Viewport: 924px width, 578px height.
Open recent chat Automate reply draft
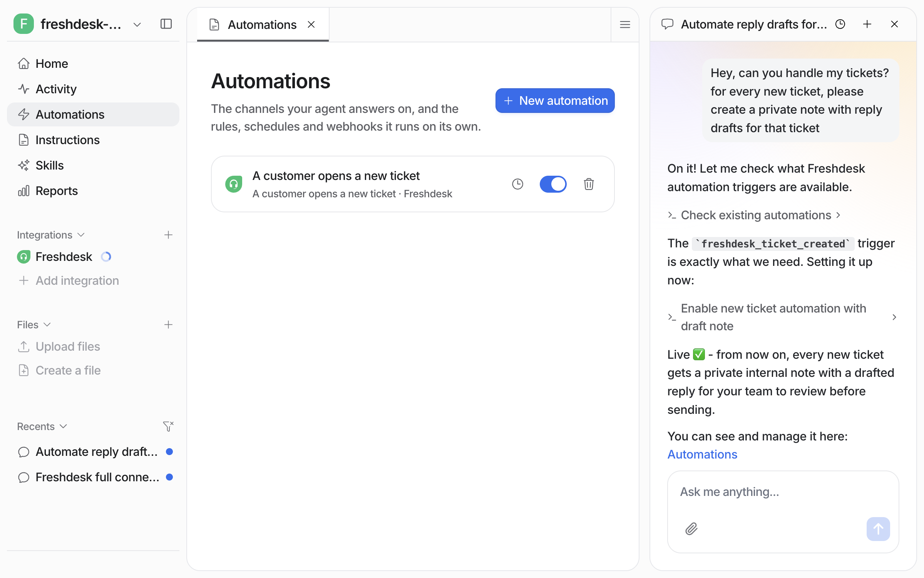(93, 452)
